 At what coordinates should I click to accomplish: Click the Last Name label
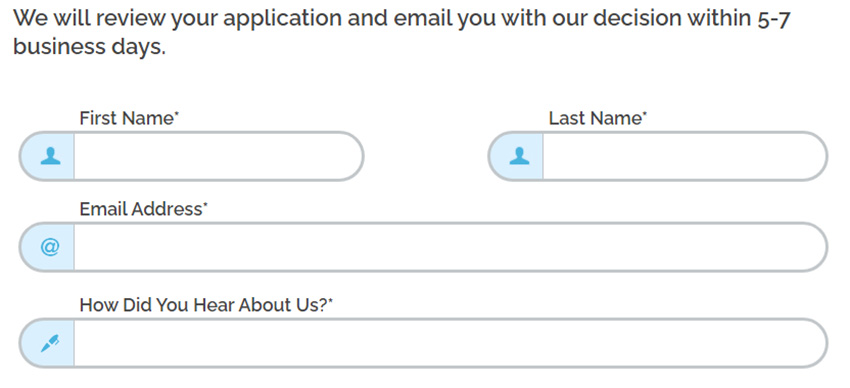(x=595, y=118)
